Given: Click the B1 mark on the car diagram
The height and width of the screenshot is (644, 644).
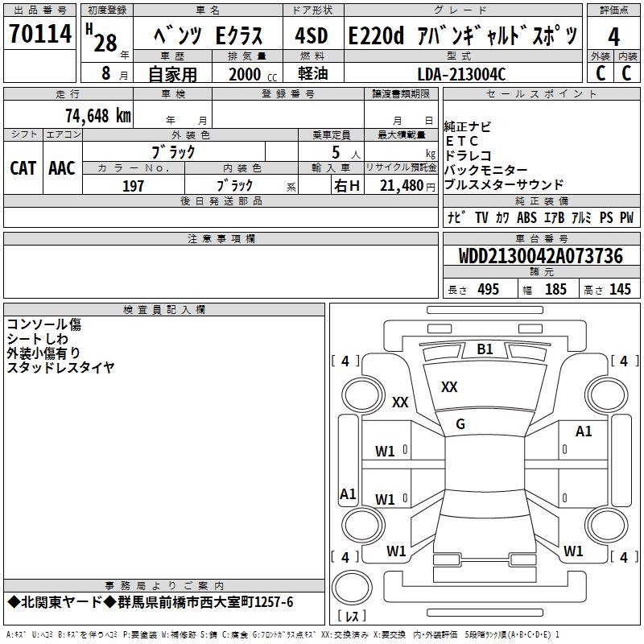Looking at the screenshot, I should 485,349.
